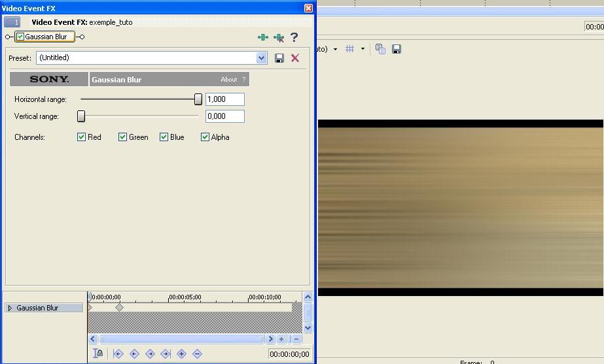Screen dimensions: 604x364
Task: Click the Horizontal range slider handle
Action: [198, 99]
